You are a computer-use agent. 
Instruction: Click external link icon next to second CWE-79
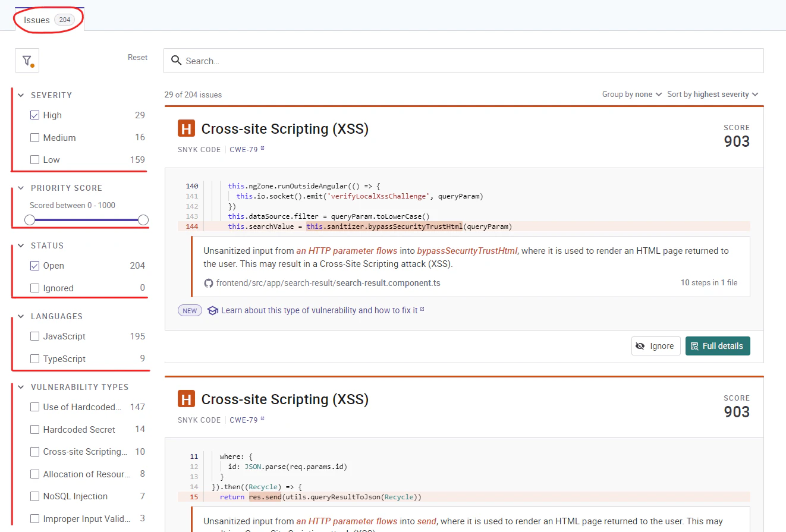pos(262,419)
